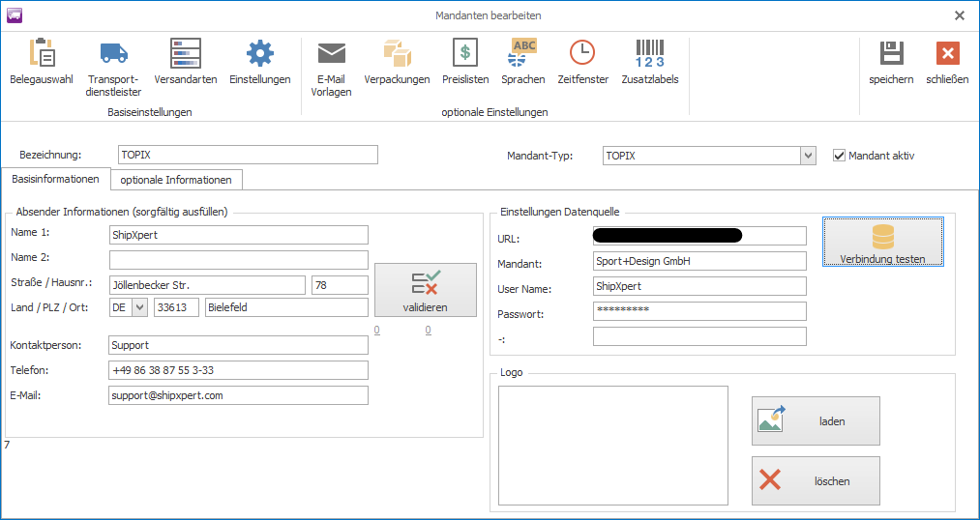Open the Mandant-Typ dropdown
Screen dimensions: 980x520
click(808, 156)
